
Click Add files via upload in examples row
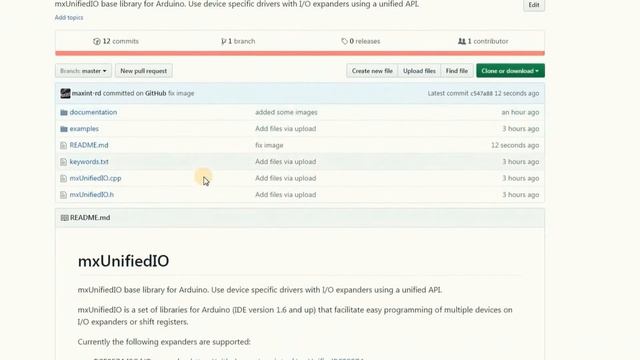pos(286,129)
